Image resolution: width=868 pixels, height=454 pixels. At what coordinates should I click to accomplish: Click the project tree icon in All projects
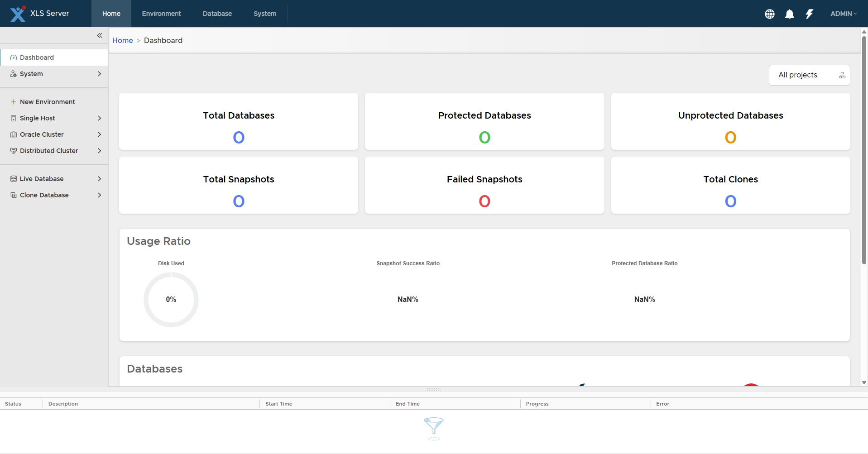point(842,75)
